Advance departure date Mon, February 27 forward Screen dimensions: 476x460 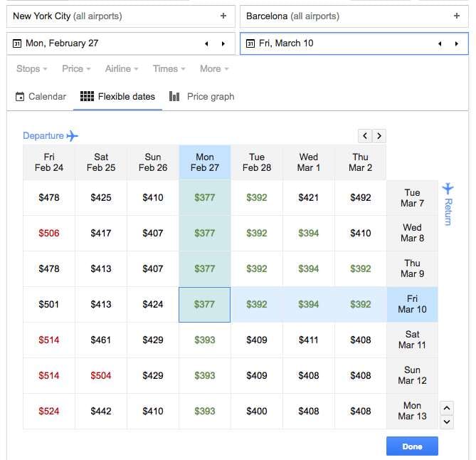223,43
